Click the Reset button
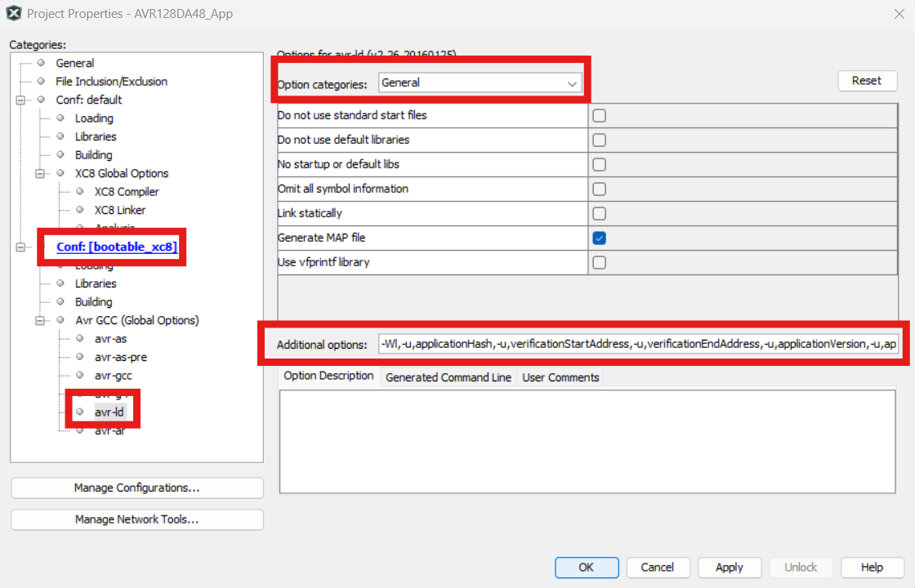 pos(867,81)
